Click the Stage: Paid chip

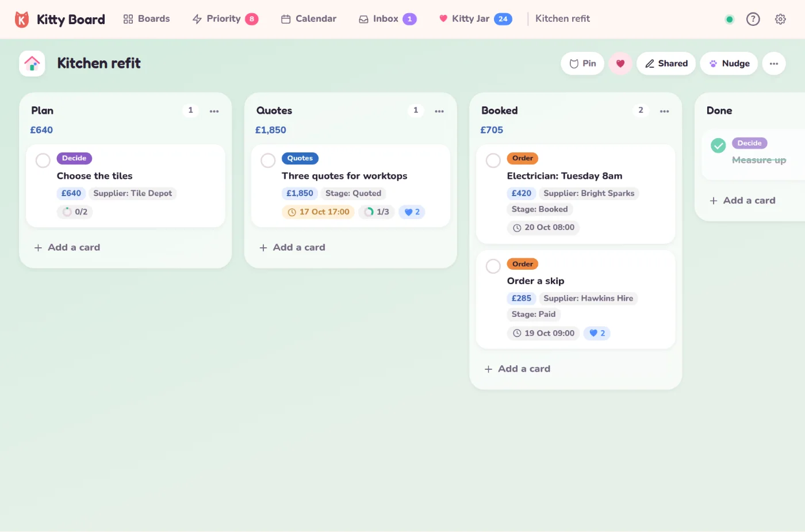[534, 314]
